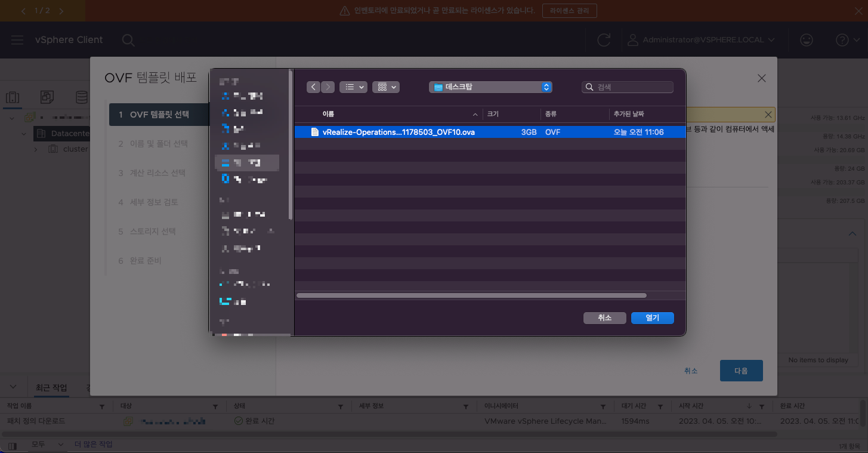The width and height of the screenshot is (868, 453).
Task: Collapse the right-side panel chevron
Action: coord(852,234)
